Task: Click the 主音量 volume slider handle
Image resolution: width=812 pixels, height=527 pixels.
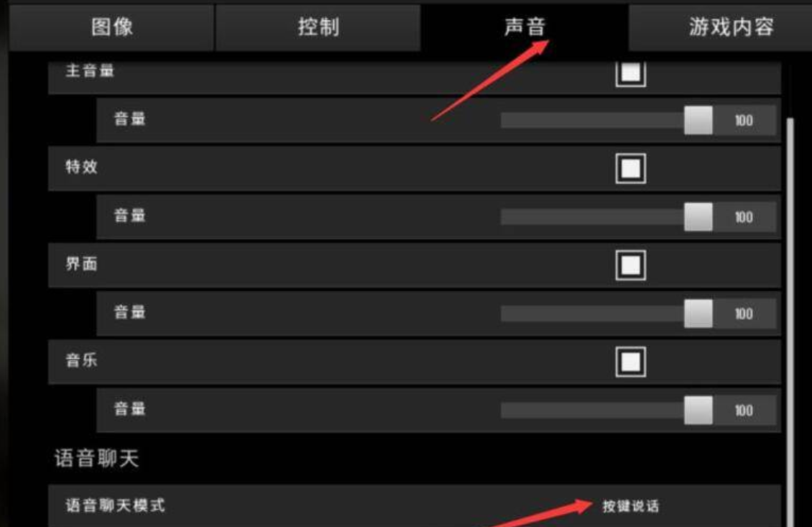Action: [x=698, y=120]
